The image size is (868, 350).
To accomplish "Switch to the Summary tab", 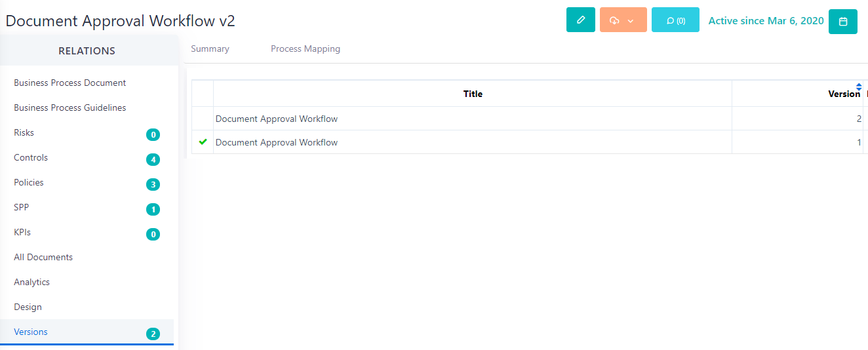I will point(210,49).
